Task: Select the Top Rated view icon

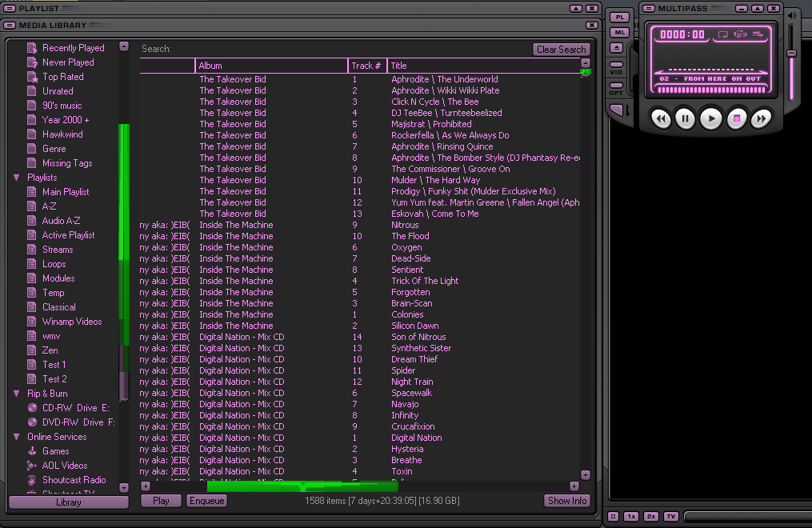Action: pos(32,77)
